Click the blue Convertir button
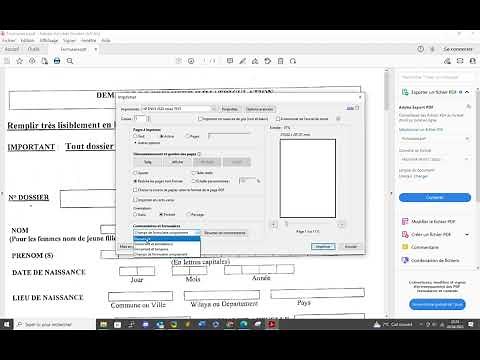 click(435, 197)
